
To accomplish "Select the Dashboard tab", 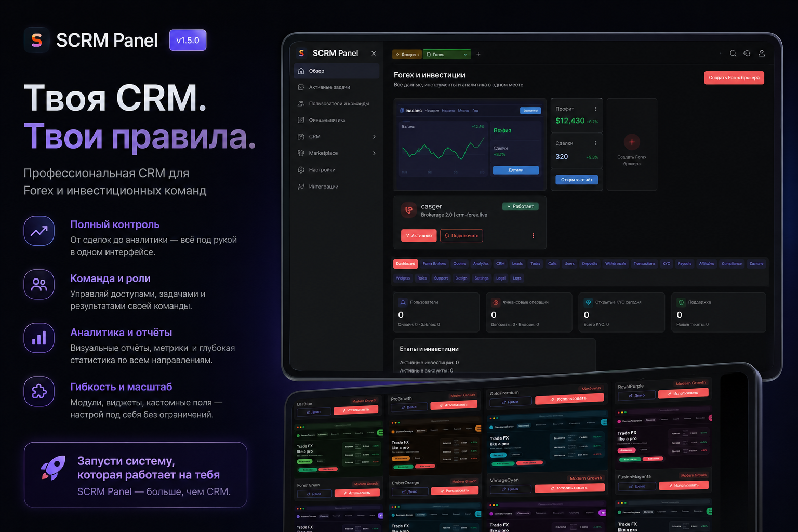I will tap(405, 264).
